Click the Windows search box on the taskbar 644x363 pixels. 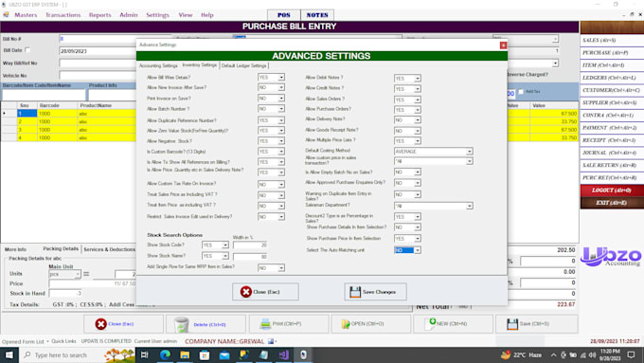(77, 354)
